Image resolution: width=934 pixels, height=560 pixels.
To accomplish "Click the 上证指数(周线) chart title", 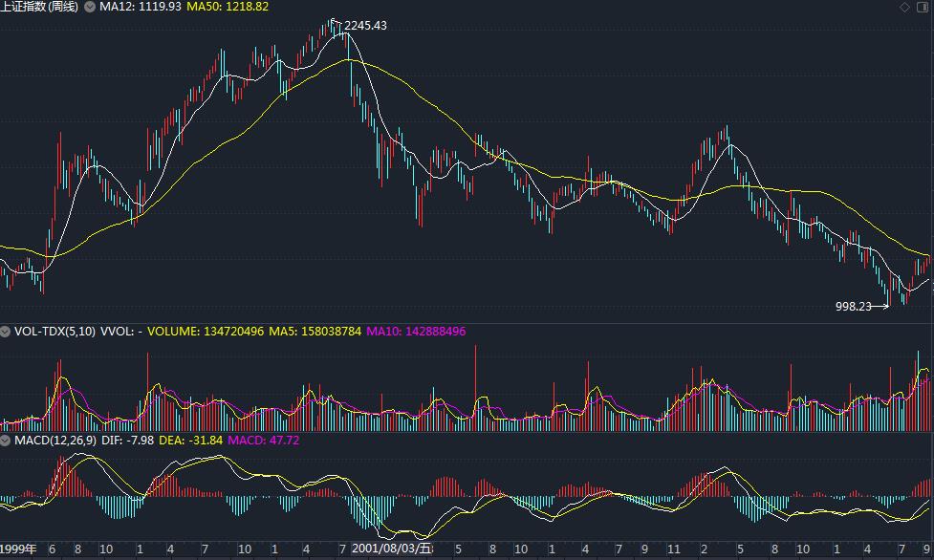I will (x=40, y=7).
